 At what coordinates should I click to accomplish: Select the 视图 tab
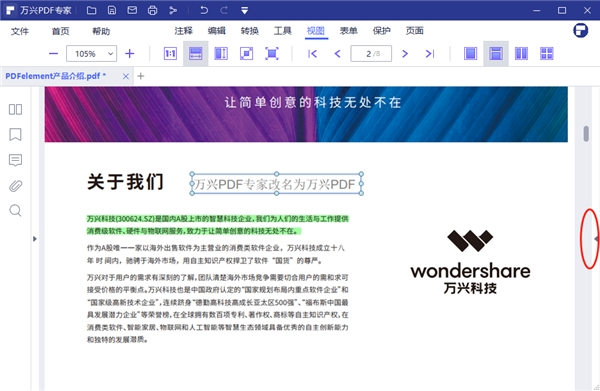[x=316, y=31]
